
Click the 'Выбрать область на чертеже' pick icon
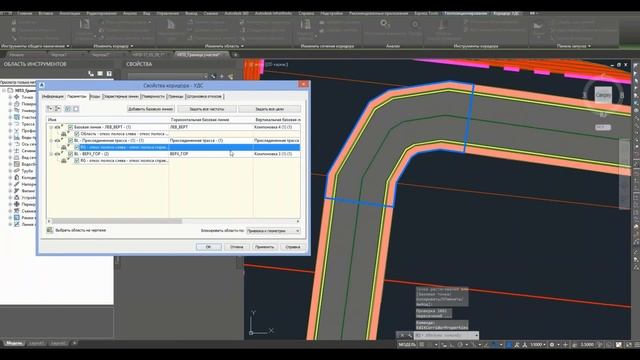50,230
